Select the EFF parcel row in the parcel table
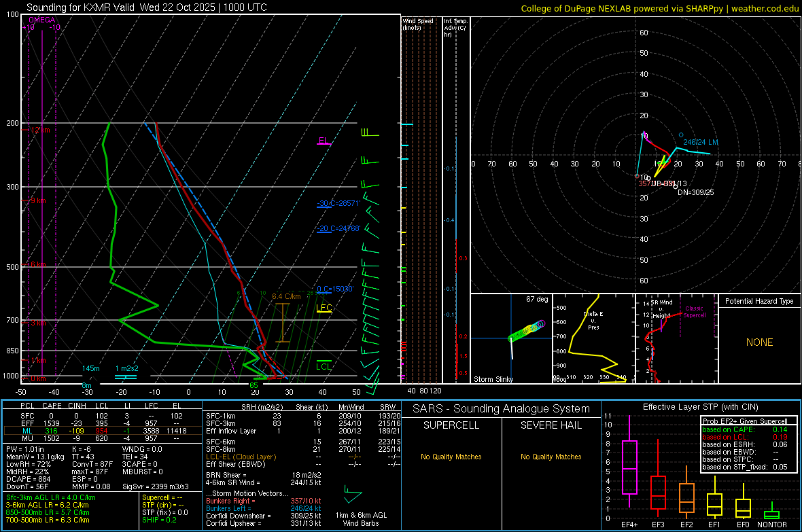Image resolution: width=802 pixels, height=532 pixels. point(101,423)
